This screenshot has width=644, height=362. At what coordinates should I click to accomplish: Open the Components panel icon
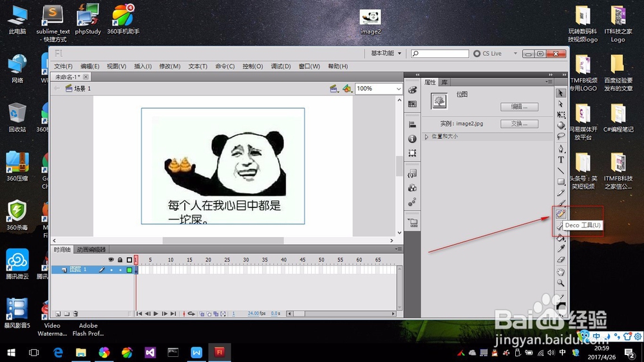tap(412, 188)
